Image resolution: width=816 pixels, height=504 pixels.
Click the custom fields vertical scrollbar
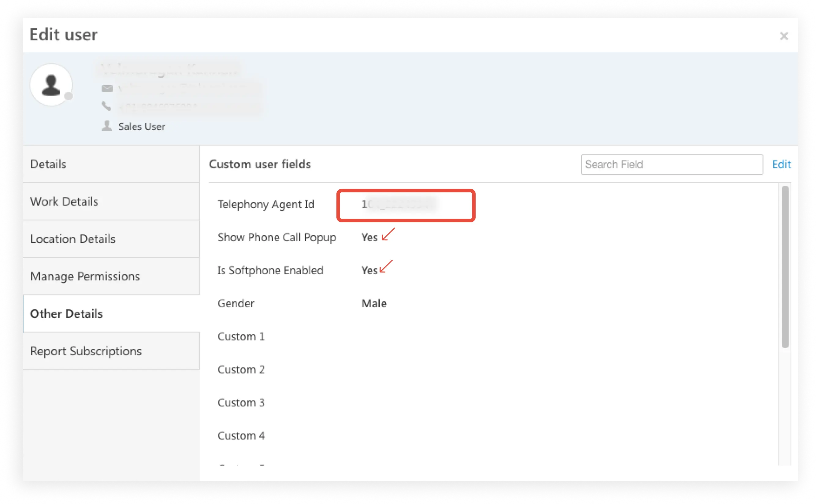coord(785,267)
